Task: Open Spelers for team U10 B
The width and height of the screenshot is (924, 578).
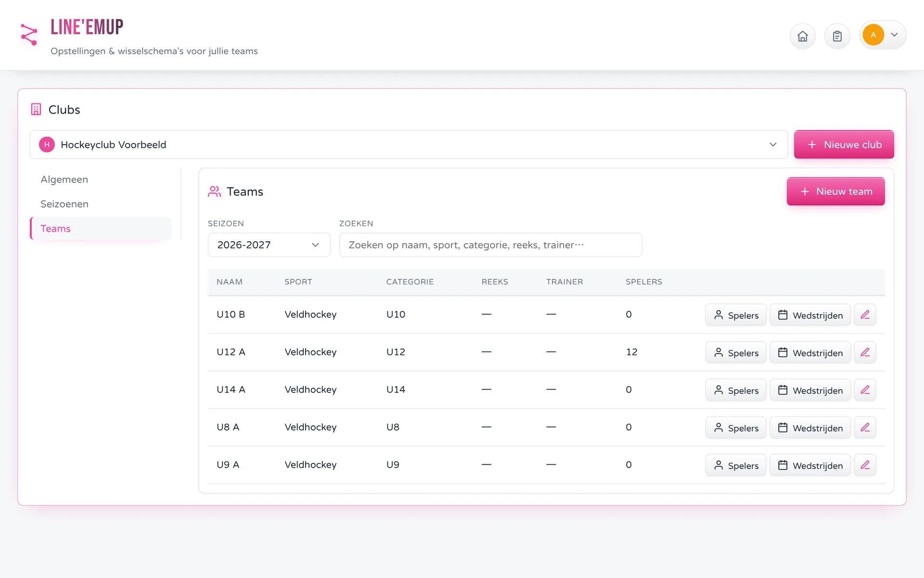Action: point(735,315)
